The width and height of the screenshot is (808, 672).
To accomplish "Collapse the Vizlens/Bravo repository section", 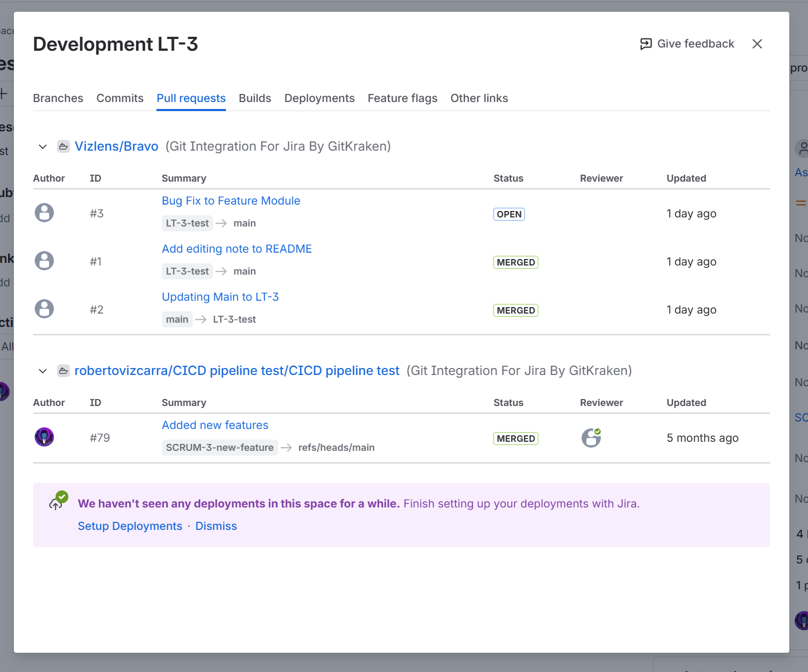I will pyautogui.click(x=43, y=146).
